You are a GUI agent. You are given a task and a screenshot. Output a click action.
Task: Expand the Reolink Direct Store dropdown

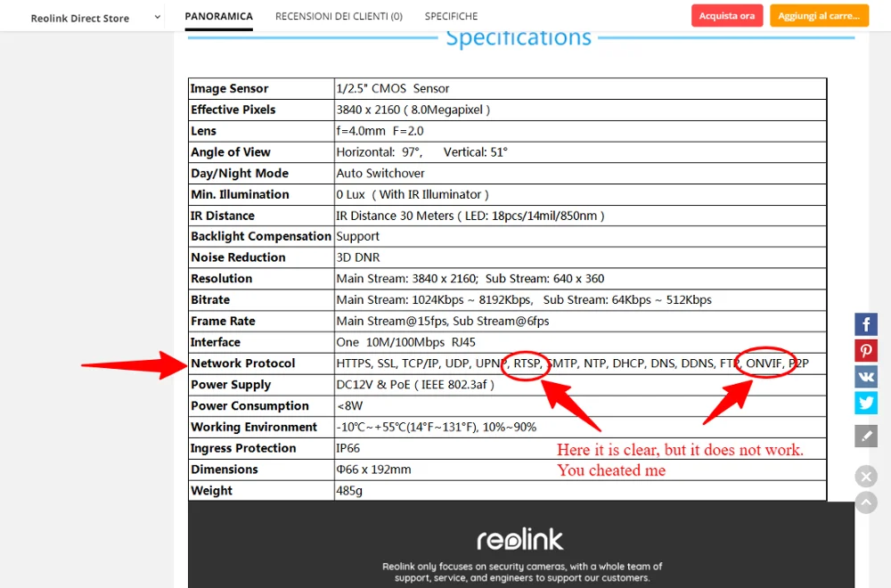[x=158, y=18]
